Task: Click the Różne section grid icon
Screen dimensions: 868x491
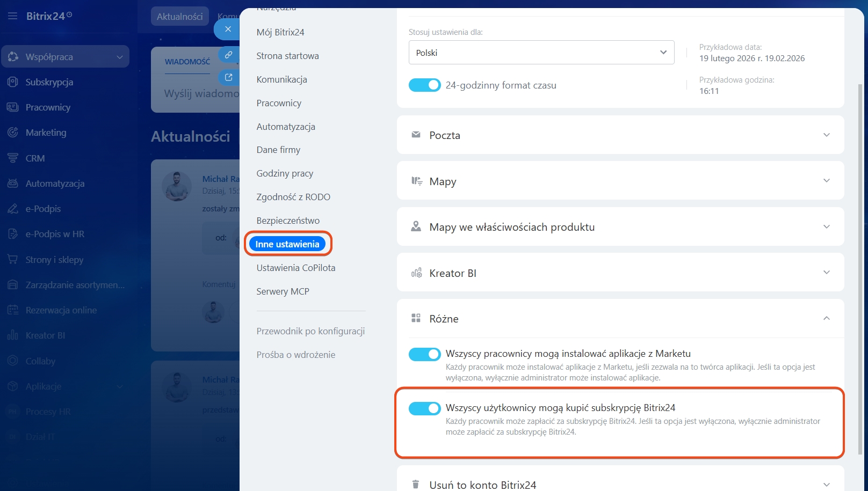Action: (416, 318)
